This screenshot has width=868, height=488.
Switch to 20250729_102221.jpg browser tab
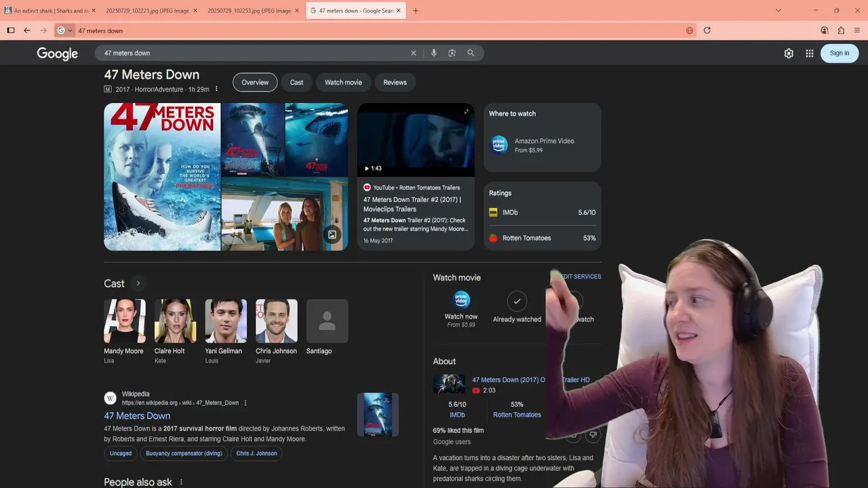(x=151, y=10)
